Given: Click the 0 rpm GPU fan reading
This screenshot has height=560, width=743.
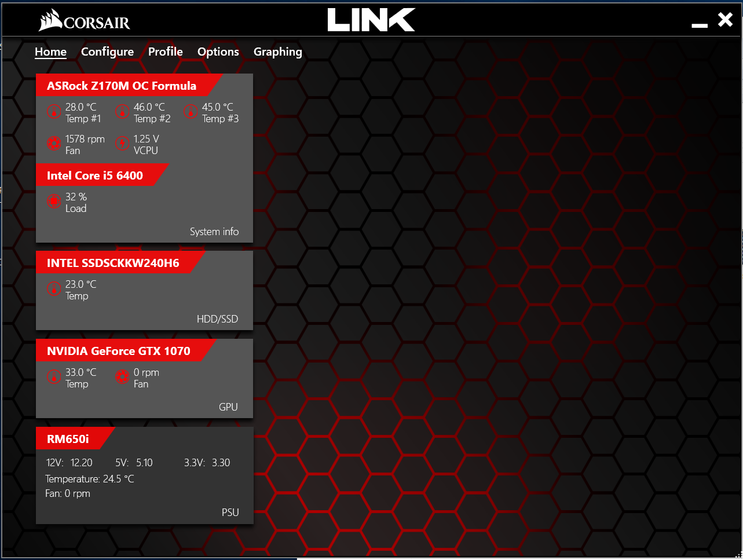Looking at the screenshot, I should [146, 378].
